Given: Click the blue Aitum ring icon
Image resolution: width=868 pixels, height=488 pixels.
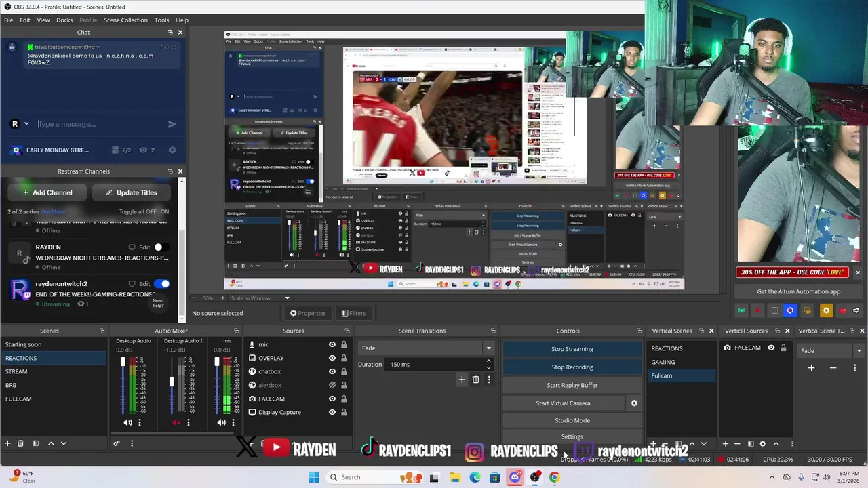Looking at the screenshot, I should click(790, 310).
